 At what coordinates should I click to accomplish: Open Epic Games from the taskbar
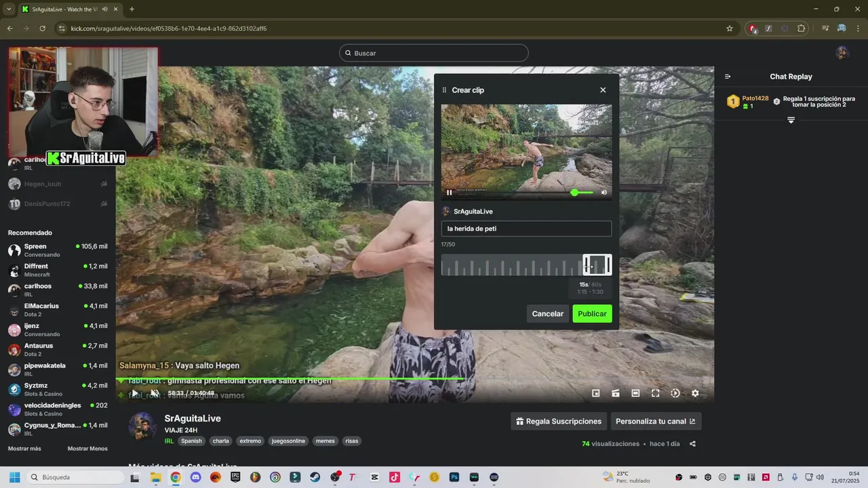click(x=235, y=477)
